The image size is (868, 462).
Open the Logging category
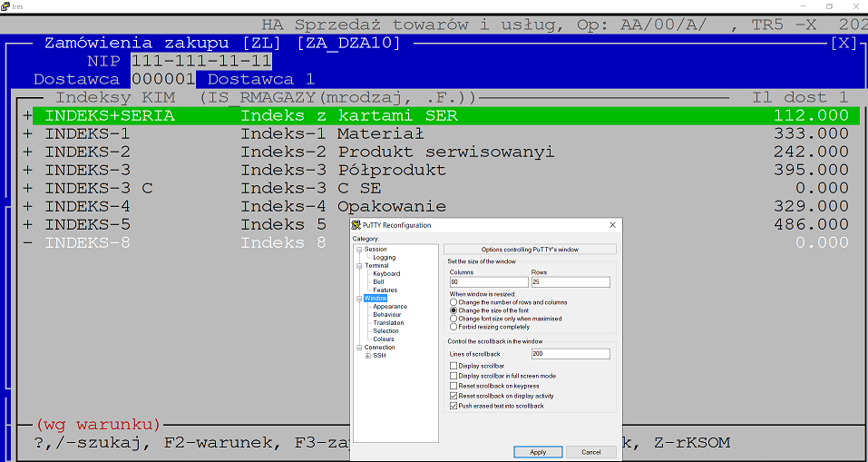tap(385, 258)
